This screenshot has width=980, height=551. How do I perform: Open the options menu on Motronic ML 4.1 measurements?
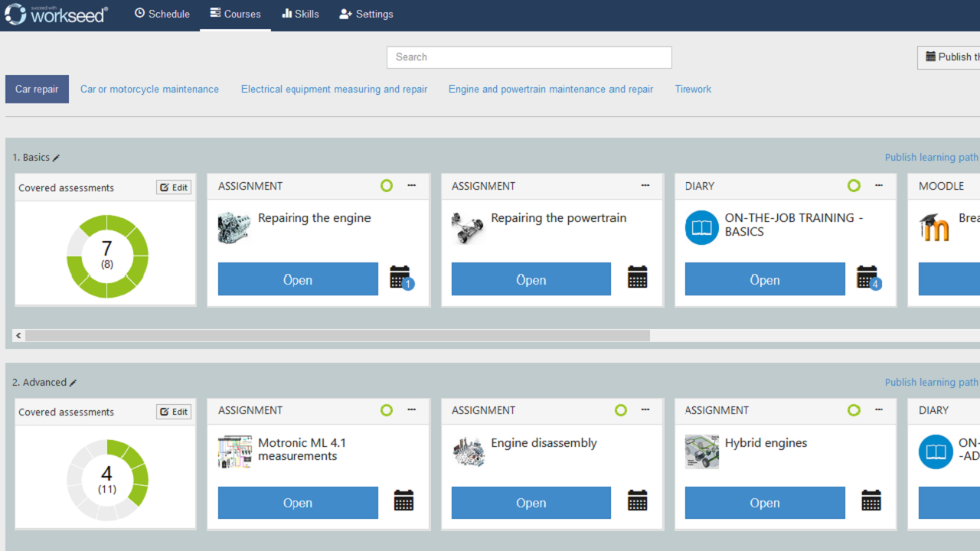coord(411,410)
